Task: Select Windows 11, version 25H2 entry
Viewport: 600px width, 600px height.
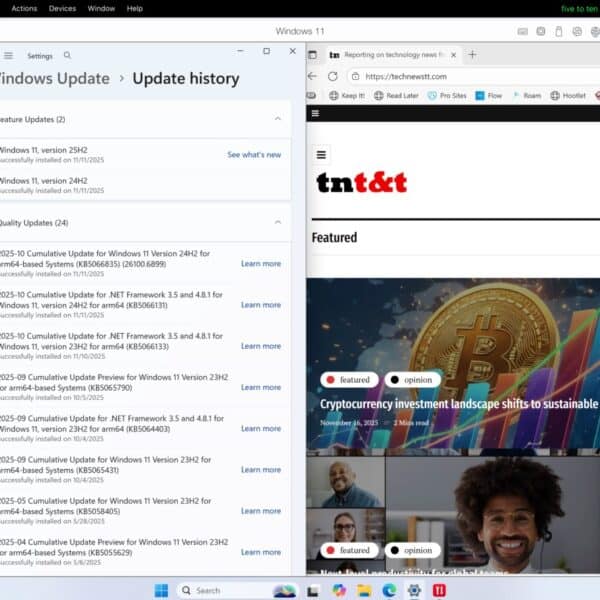Action: click(145, 155)
